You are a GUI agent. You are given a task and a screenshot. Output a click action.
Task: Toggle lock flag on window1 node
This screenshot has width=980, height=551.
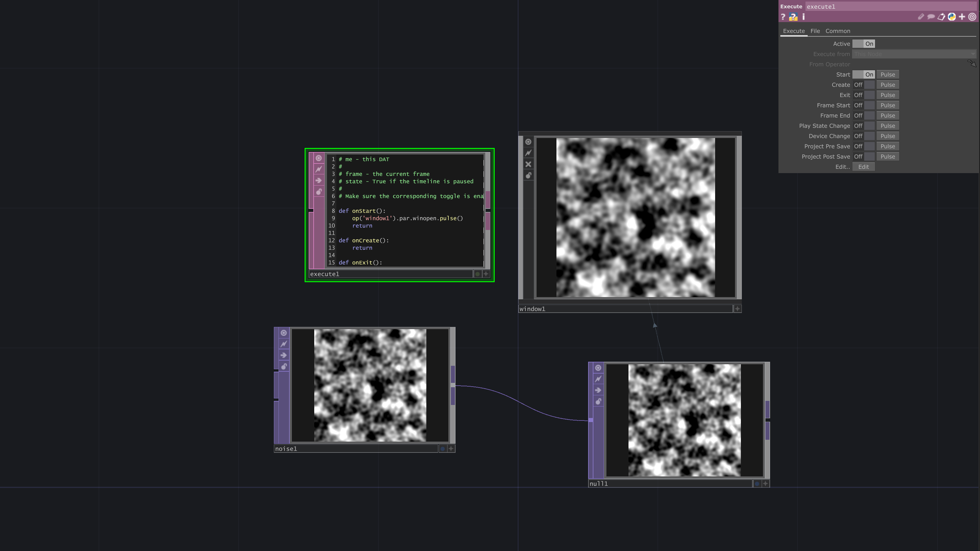(x=529, y=176)
